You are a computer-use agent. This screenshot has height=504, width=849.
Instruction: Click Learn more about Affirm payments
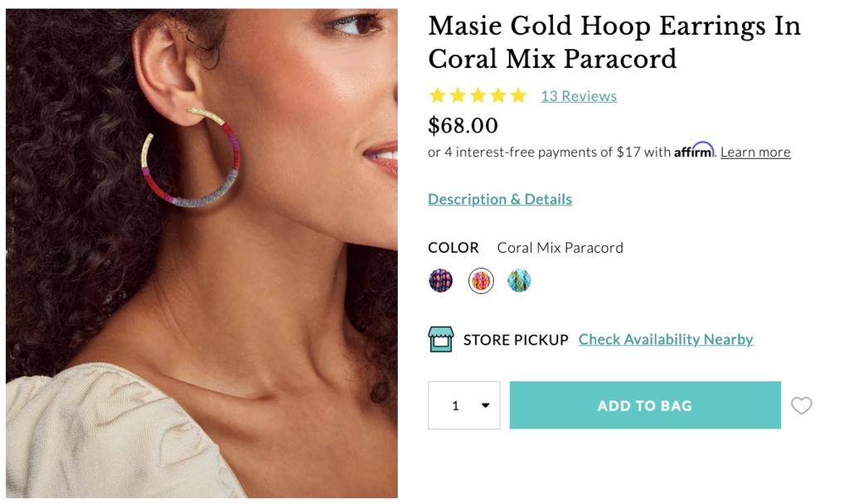coord(755,153)
